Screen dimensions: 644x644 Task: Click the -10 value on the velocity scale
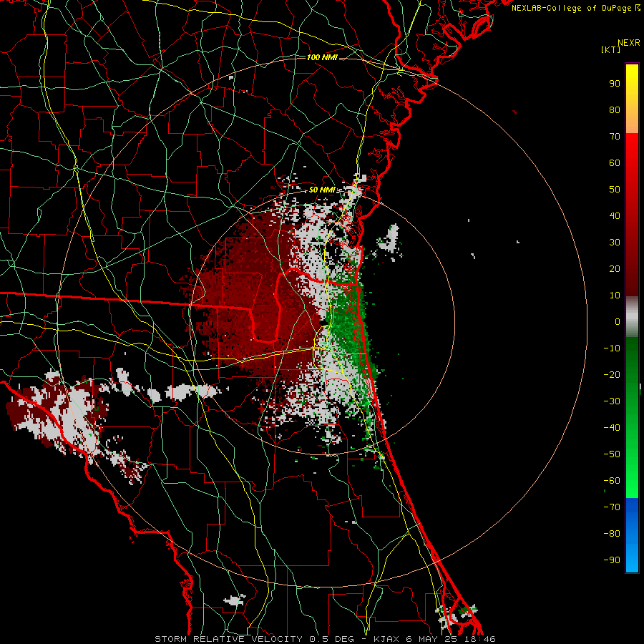coord(612,348)
